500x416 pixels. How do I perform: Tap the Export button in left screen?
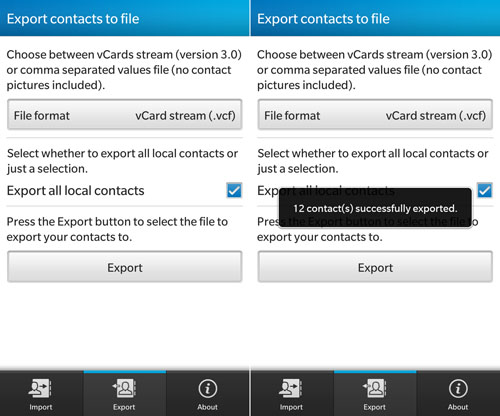click(125, 267)
